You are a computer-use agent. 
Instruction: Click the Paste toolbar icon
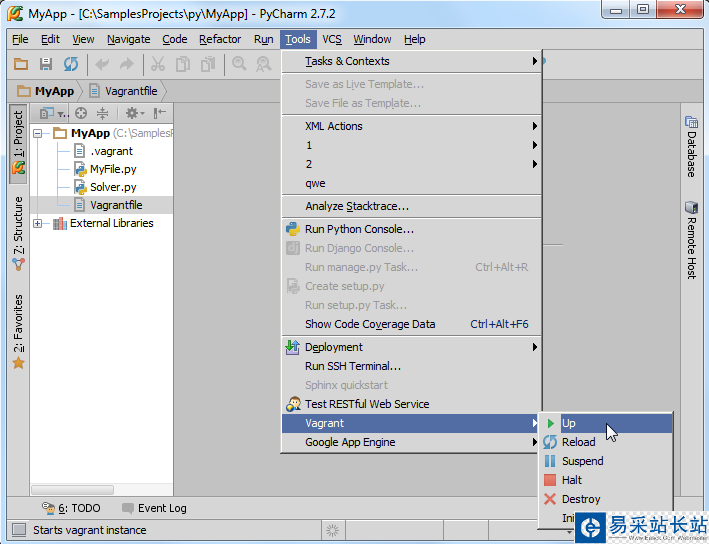[x=208, y=64]
